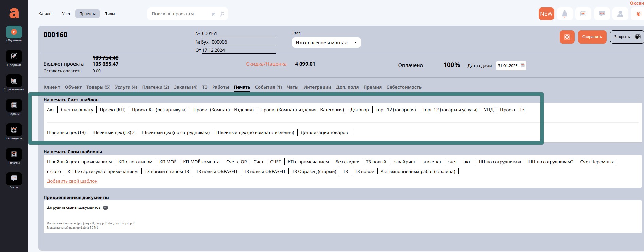Switch to the Товары (5) tab
Image resolution: width=644 pixels, height=252 pixels.
point(98,87)
